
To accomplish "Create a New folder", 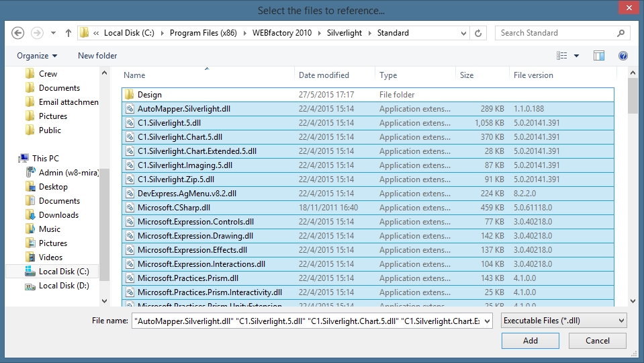I will tap(97, 56).
